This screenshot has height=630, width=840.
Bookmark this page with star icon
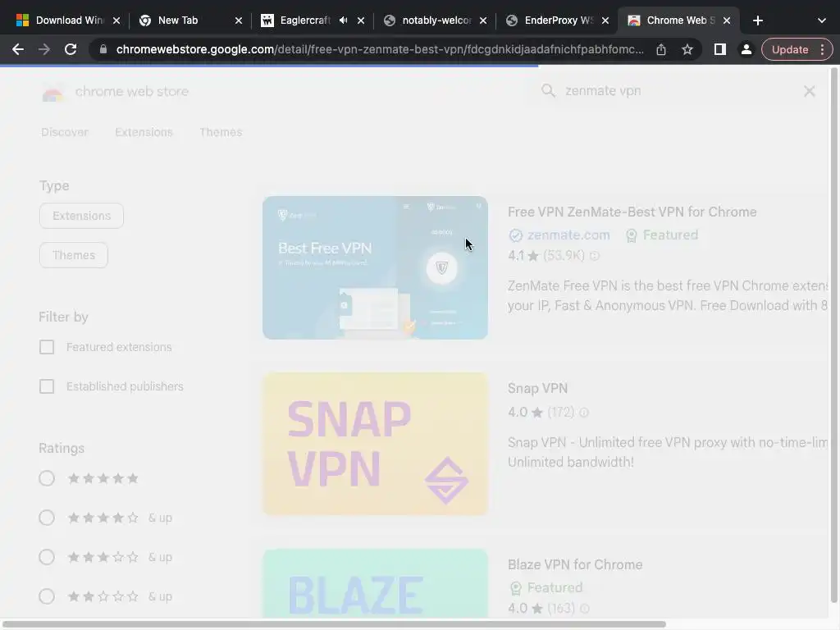(687, 49)
